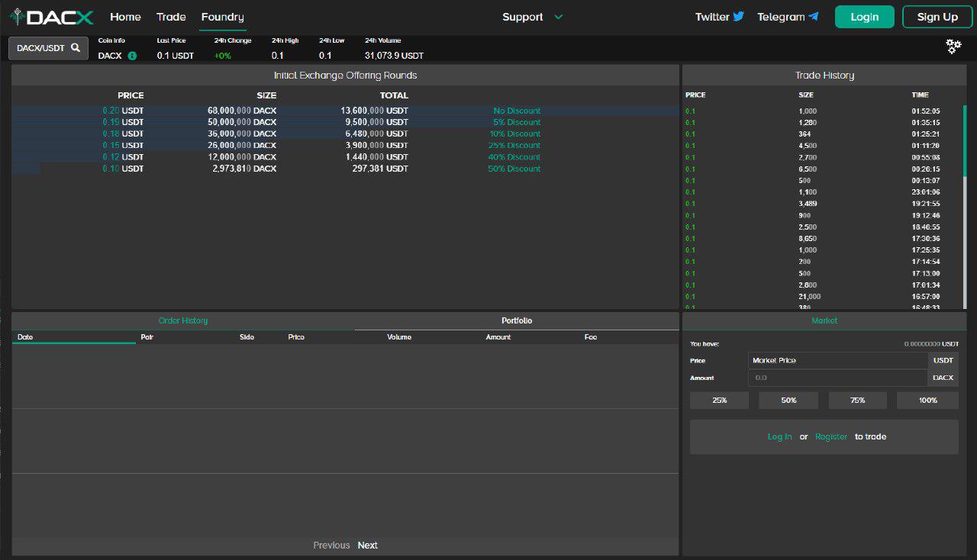977x560 pixels.
Task: Set amount to 50%
Action: 788,400
